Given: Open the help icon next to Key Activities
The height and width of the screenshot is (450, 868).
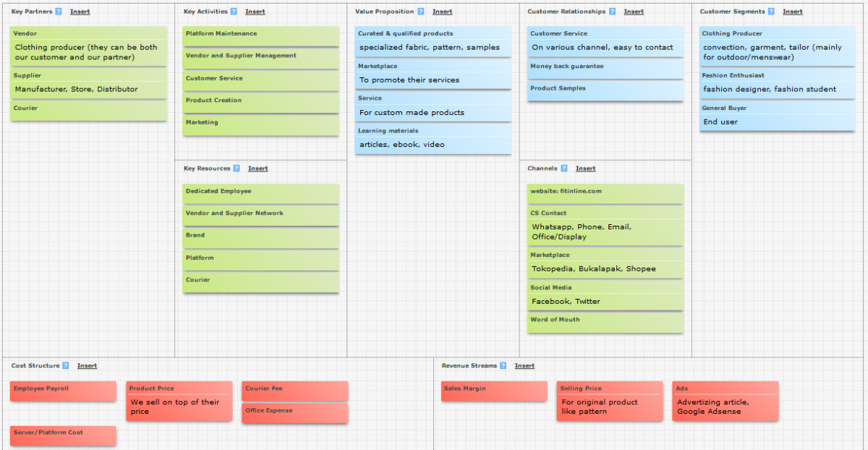Looking at the screenshot, I should [x=234, y=12].
